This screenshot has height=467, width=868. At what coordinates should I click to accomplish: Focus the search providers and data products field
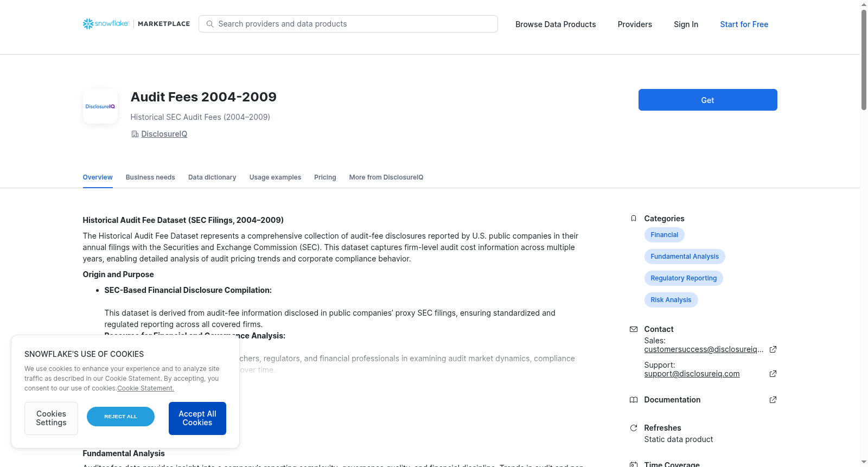coord(348,24)
